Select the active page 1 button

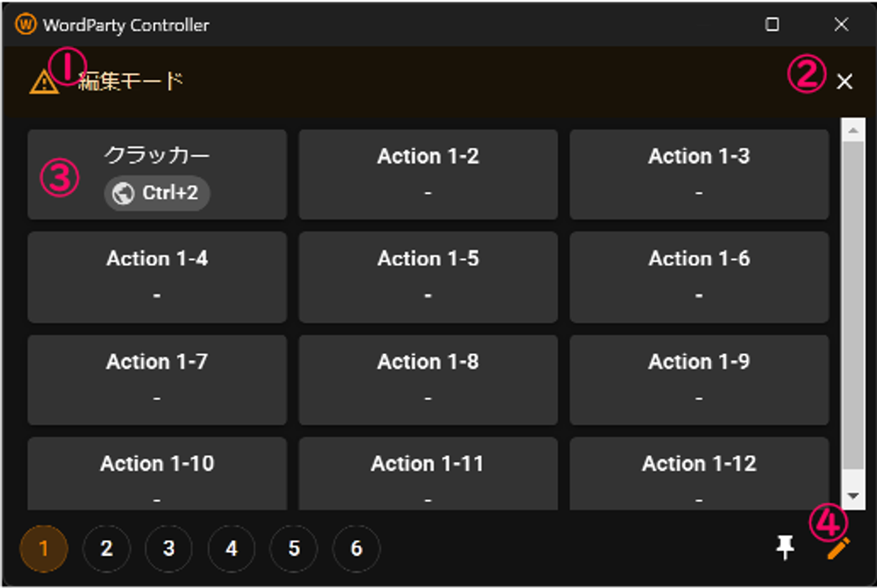tap(43, 549)
